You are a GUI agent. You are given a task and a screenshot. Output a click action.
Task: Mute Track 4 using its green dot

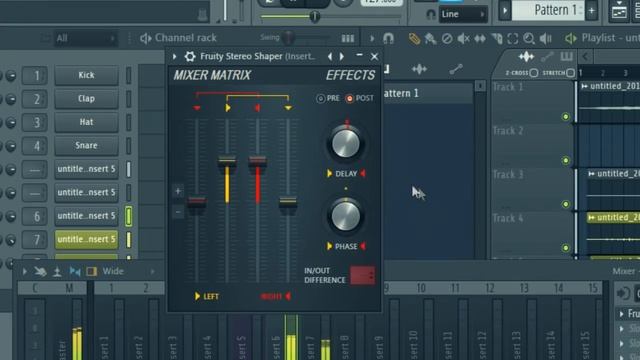[566, 248]
